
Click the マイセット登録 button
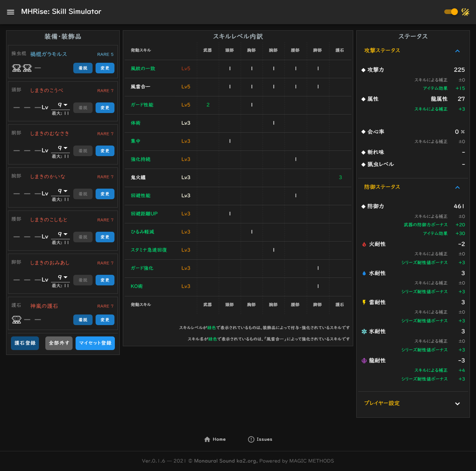point(95,343)
